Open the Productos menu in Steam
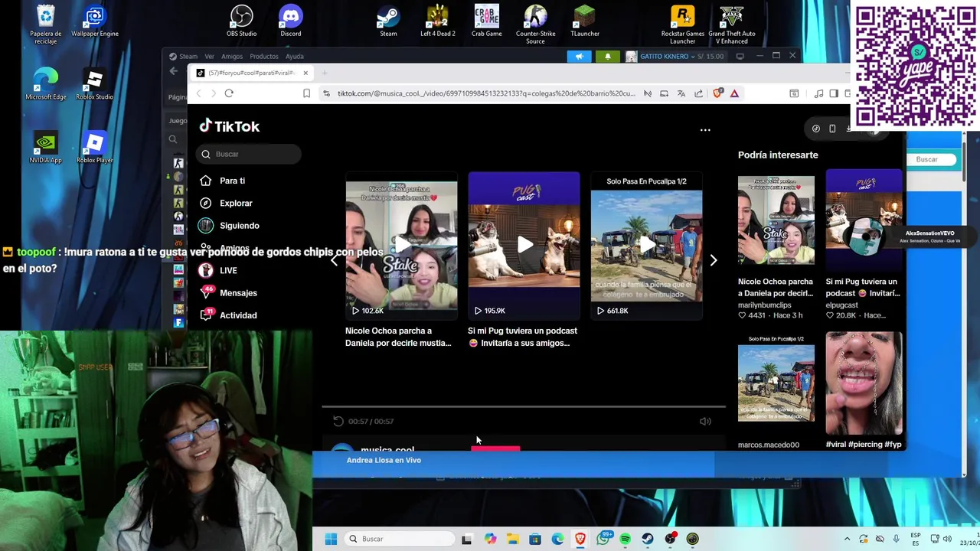 (x=264, y=56)
